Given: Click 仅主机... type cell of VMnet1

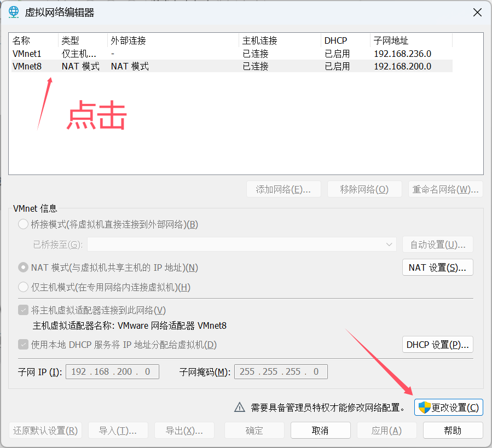Looking at the screenshot, I should (79, 54).
